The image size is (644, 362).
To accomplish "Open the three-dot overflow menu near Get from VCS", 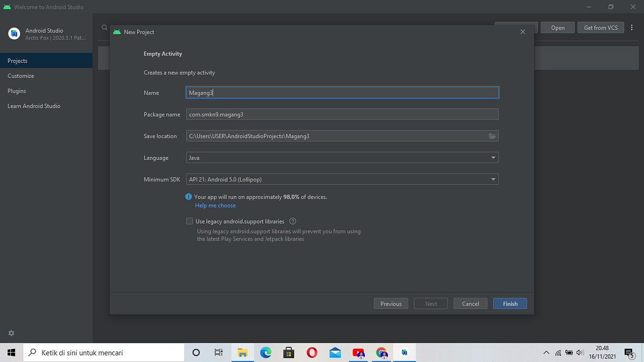I will coord(632,27).
